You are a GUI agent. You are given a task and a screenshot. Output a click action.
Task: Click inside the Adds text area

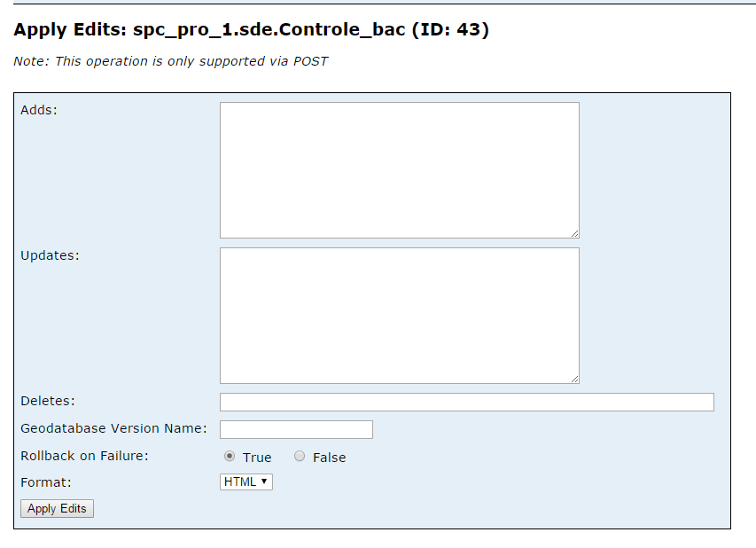tap(399, 170)
